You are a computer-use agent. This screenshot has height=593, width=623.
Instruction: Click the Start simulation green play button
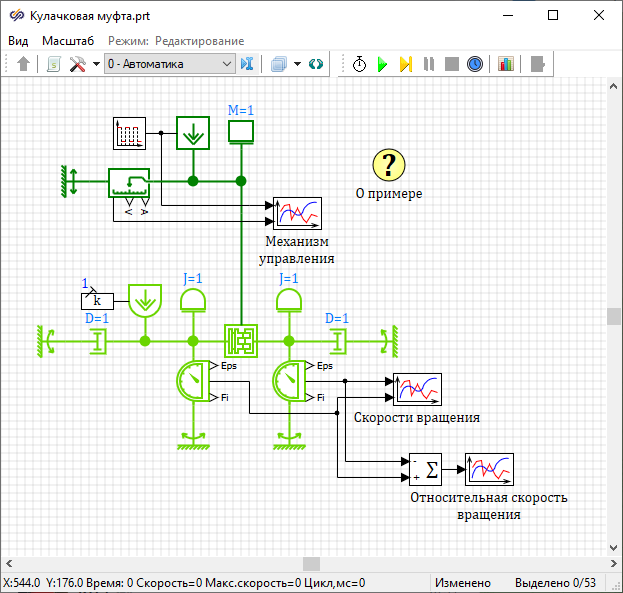click(382, 64)
